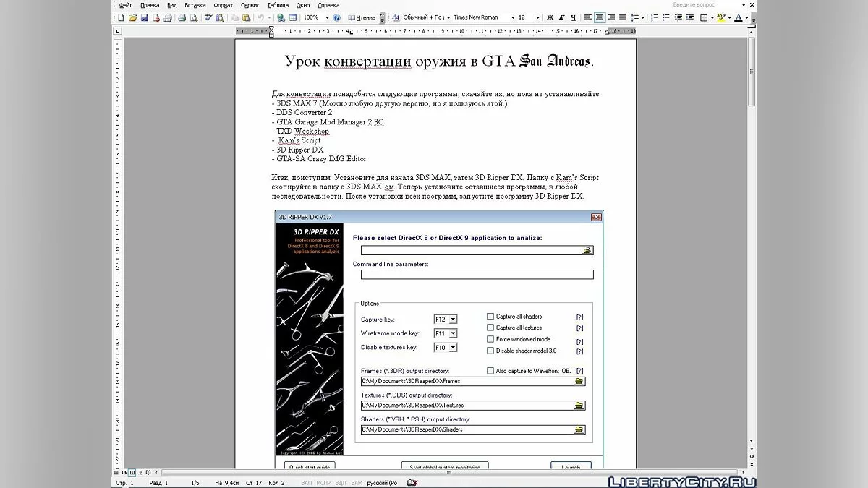Open the Research pane icon
Screen dimensions: 868x488
tap(219, 17)
